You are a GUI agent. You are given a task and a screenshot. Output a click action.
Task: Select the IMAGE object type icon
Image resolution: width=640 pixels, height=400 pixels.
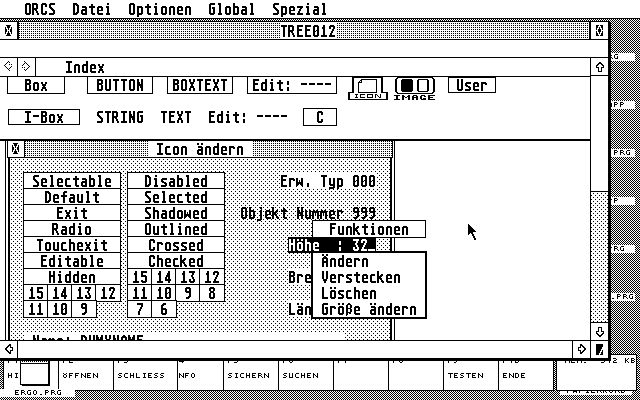point(414,89)
